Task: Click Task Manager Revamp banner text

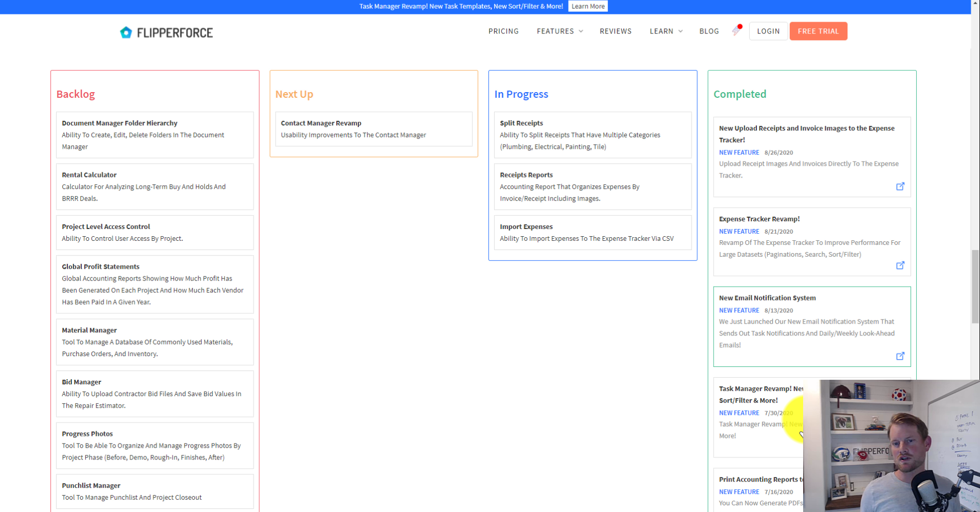Action: click(x=461, y=6)
